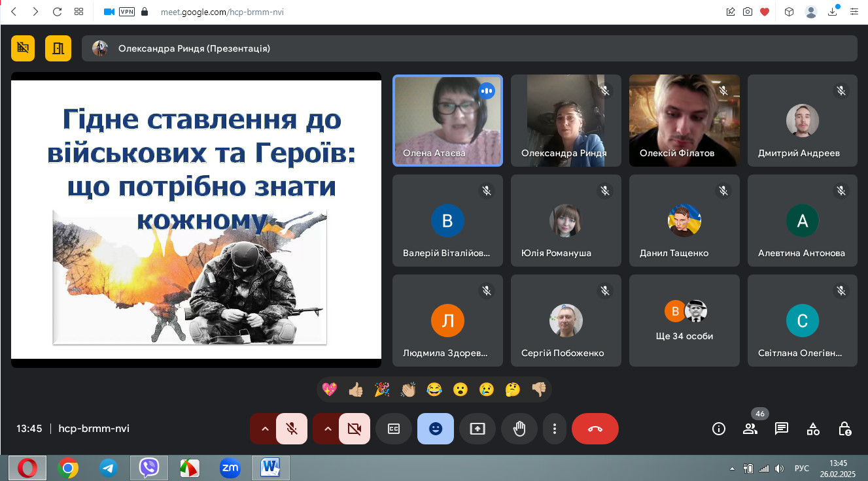
Task: Toggle the emoji reactions bar button
Action: (436, 429)
